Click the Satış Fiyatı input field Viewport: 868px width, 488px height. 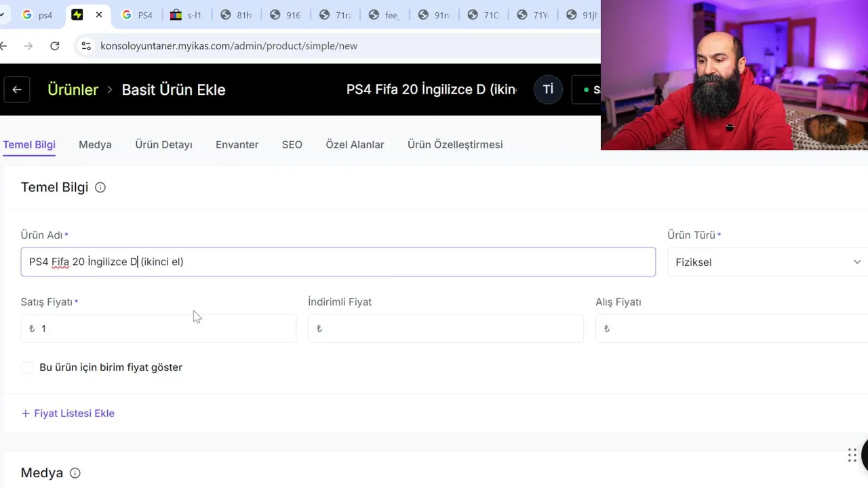pyautogui.click(x=159, y=329)
